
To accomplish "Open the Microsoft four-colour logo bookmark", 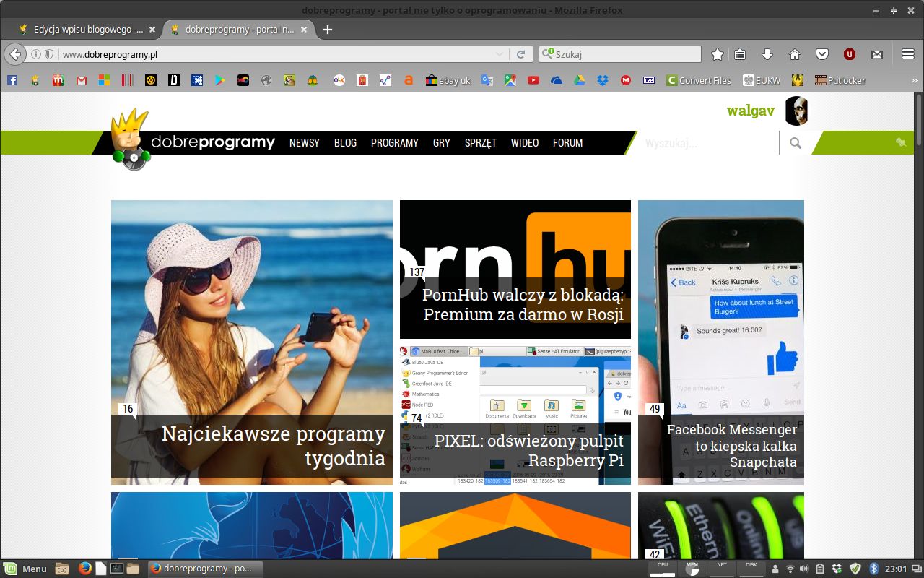I will click(105, 80).
